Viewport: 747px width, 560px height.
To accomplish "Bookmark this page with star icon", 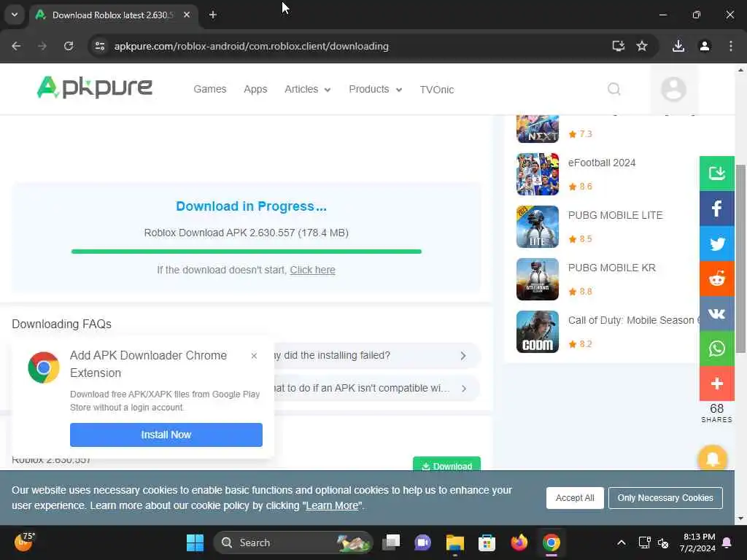I will 642,46.
